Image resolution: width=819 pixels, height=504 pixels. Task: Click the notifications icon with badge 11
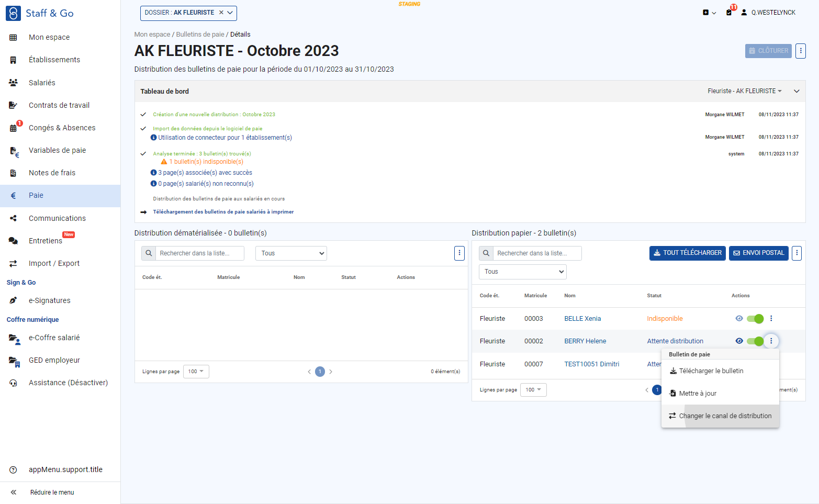pyautogui.click(x=730, y=12)
